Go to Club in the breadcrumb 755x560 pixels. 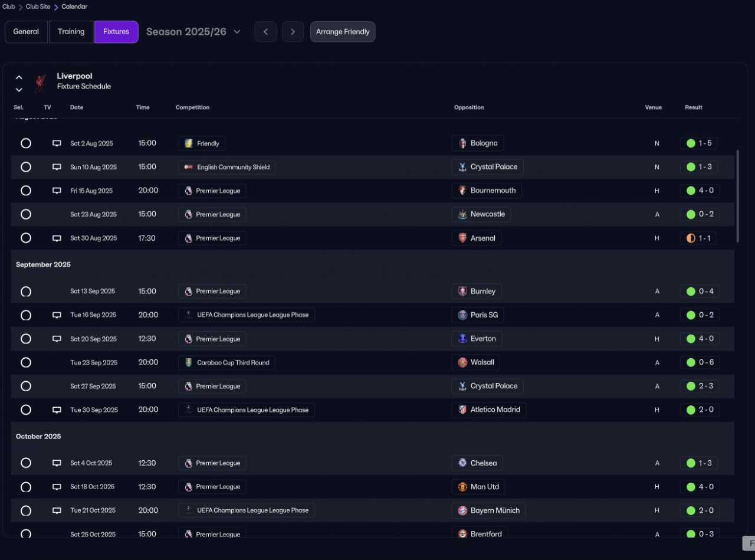[x=9, y=6]
